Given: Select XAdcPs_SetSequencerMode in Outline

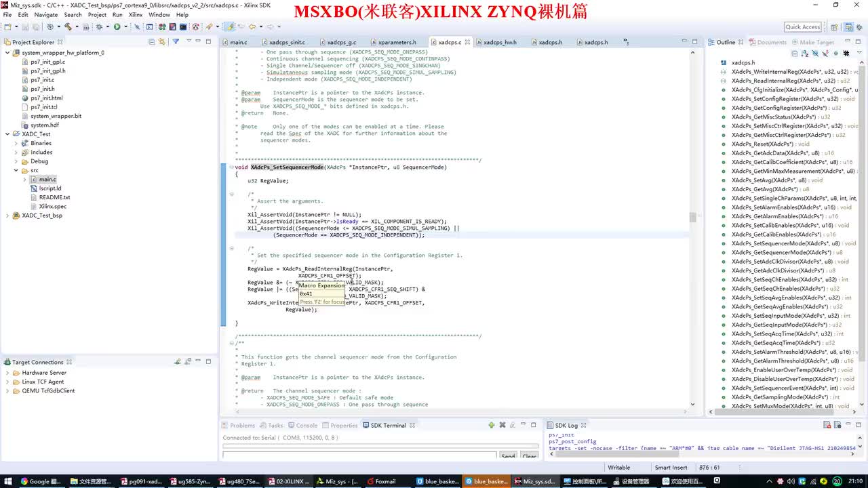Looking at the screenshot, I should 793,243.
